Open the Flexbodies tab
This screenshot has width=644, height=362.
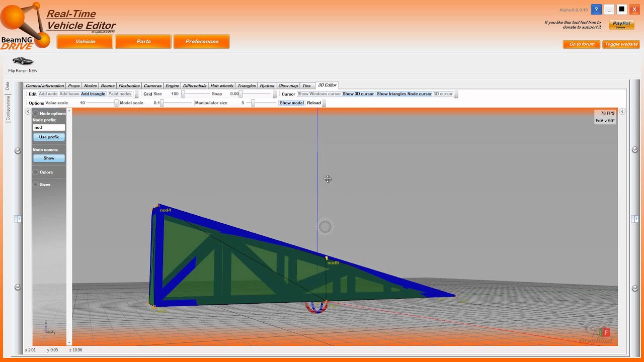tap(129, 86)
